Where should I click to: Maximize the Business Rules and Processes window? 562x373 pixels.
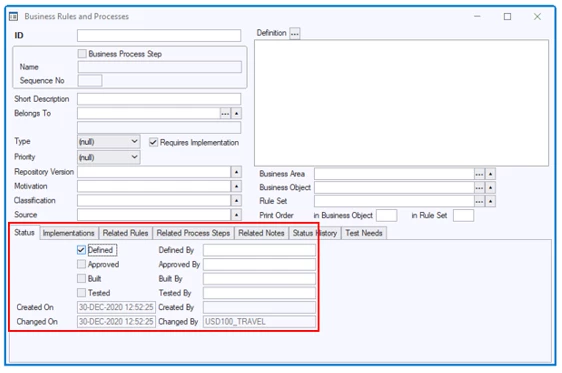[507, 16]
